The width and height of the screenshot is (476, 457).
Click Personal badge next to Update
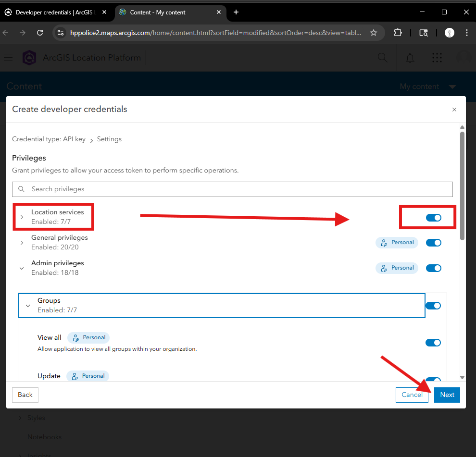(88, 376)
